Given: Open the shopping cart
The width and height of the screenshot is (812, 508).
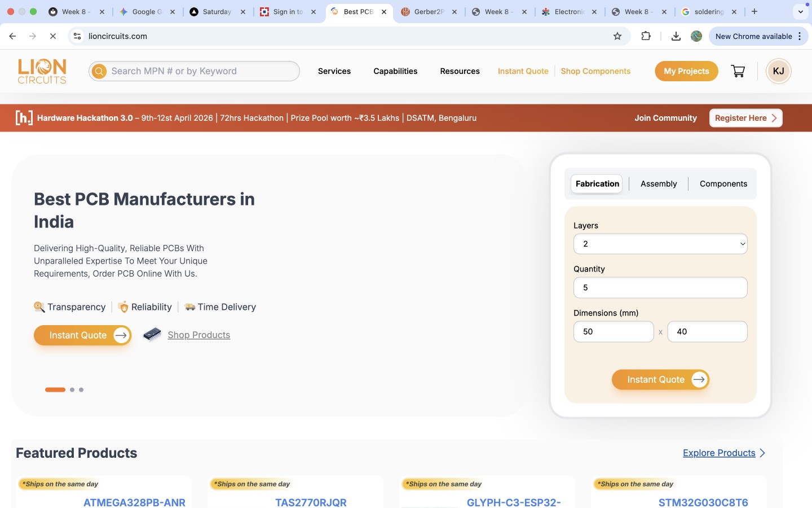Looking at the screenshot, I should pos(738,71).
